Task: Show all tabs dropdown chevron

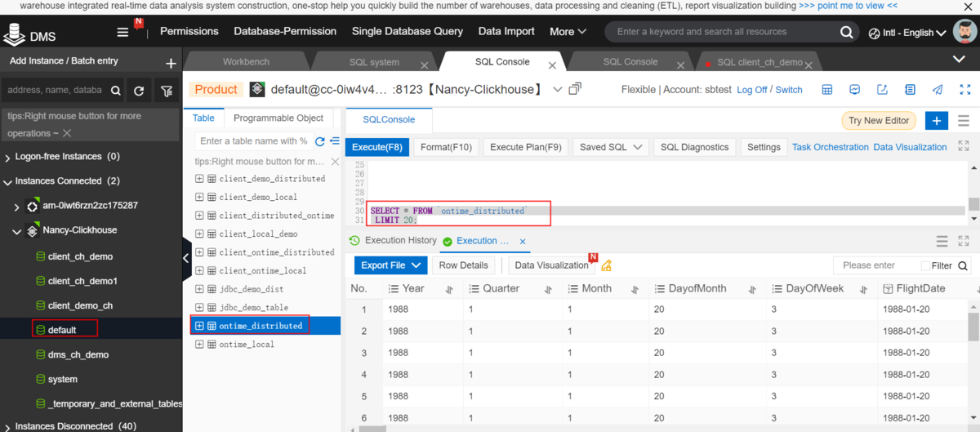Action: click(x=960, y=59)
